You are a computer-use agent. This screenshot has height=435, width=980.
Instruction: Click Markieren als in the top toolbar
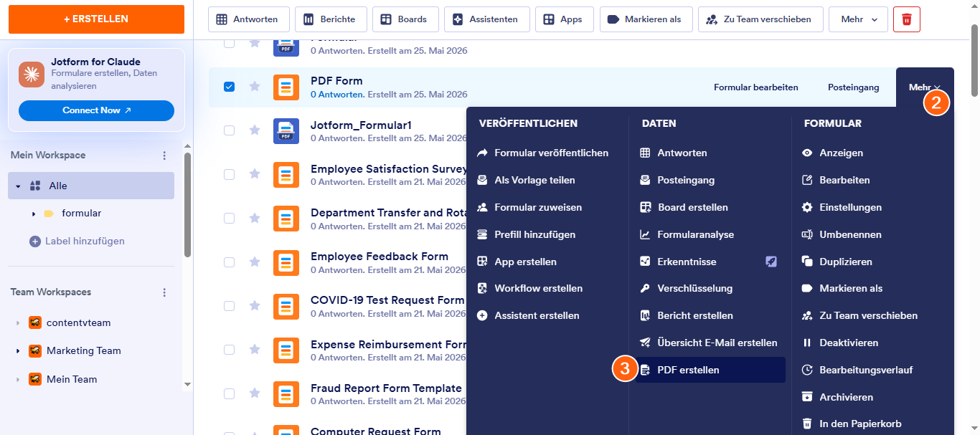click(646, 19)
